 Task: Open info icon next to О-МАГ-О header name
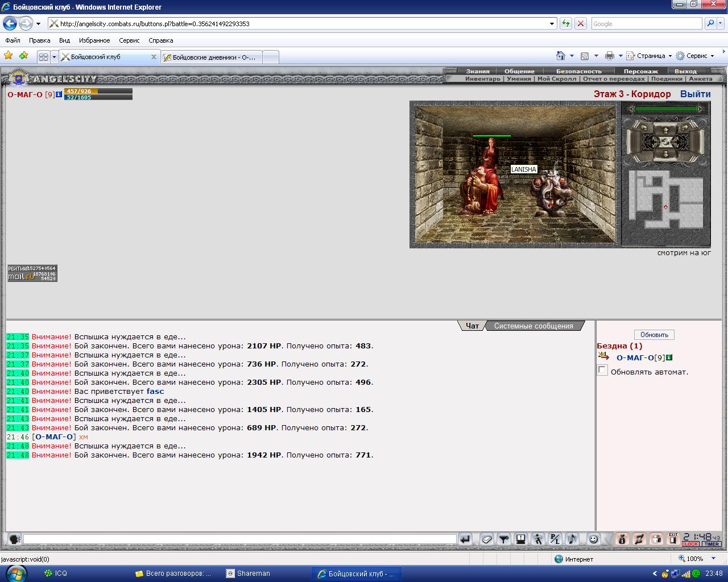(x=59, y=94)
